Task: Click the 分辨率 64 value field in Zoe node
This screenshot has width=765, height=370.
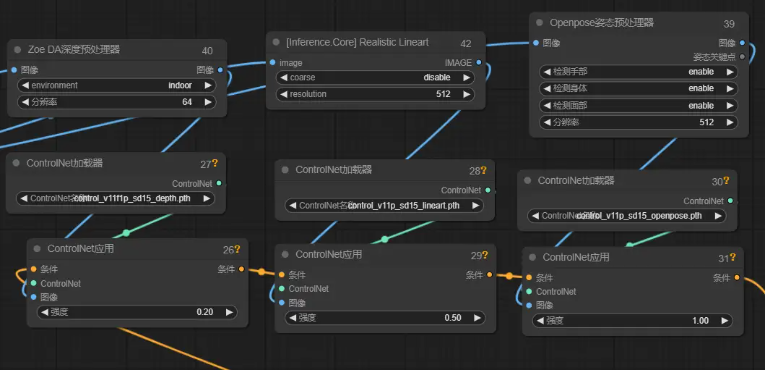Action: point(117,102)
